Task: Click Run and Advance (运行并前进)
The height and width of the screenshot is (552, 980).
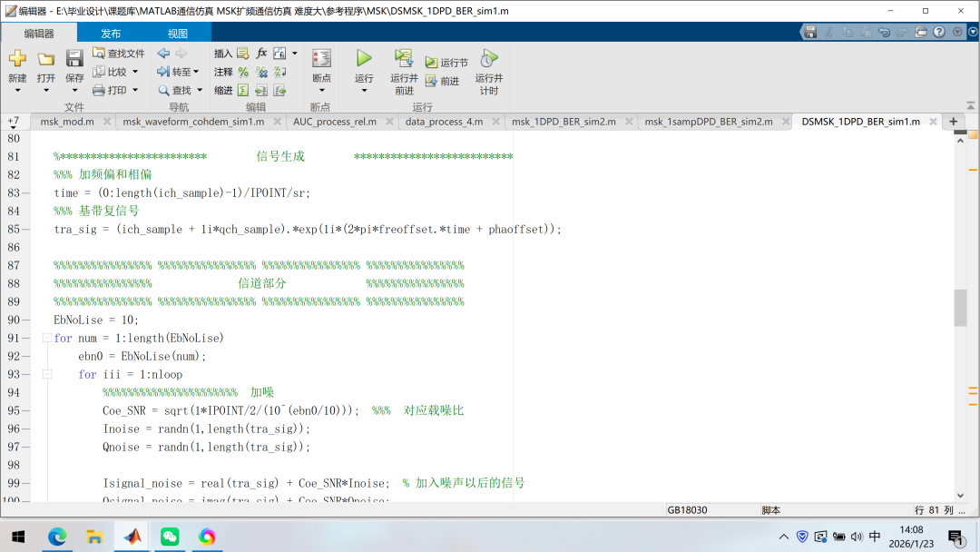Action: (404, 72)
